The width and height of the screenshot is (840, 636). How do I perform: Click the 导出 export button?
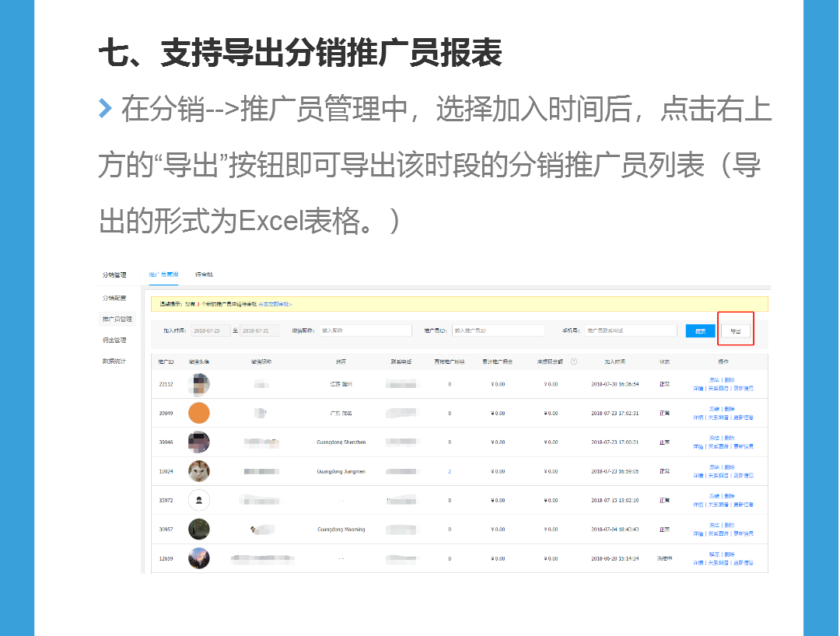(735, 330)
